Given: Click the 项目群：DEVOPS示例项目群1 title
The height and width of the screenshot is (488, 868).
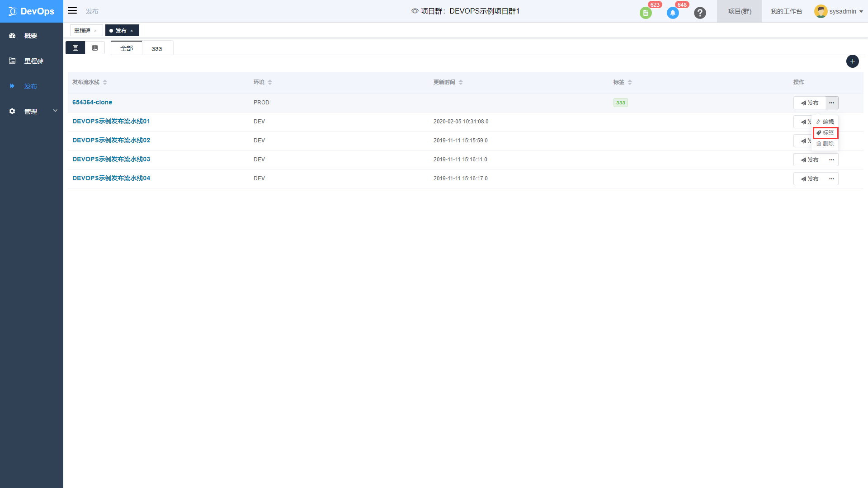Looking at the screenshot, I should pyautogui.click(x=470, y=11).
